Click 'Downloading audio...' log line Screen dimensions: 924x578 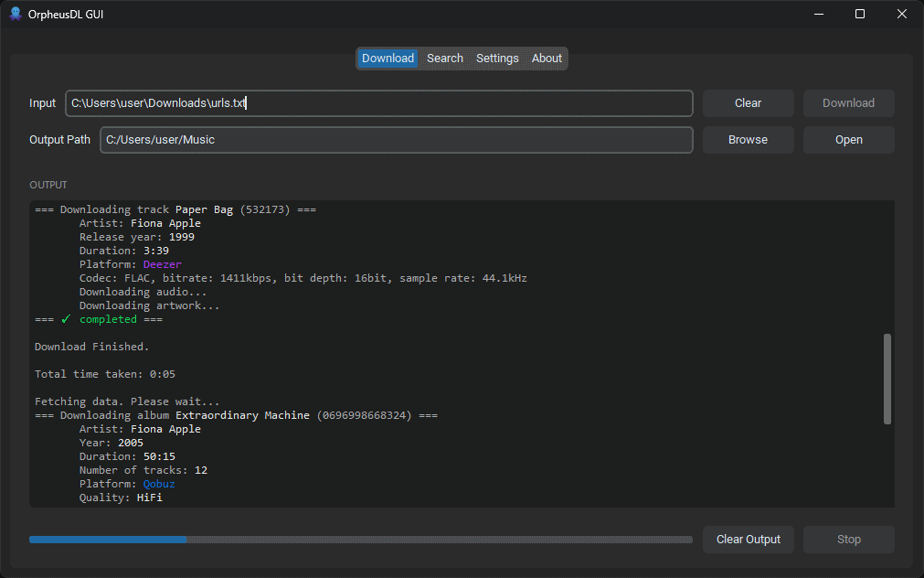[x=143, y=292]
